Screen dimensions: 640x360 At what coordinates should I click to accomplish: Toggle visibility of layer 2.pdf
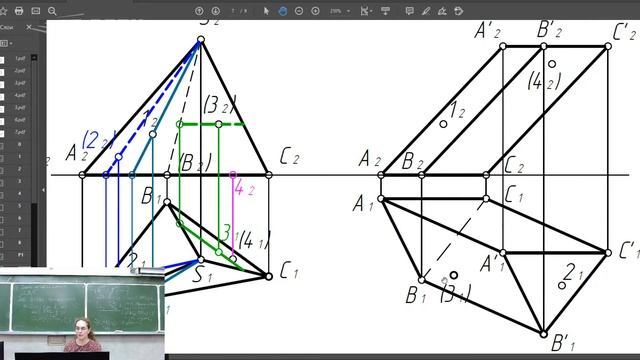2,72
